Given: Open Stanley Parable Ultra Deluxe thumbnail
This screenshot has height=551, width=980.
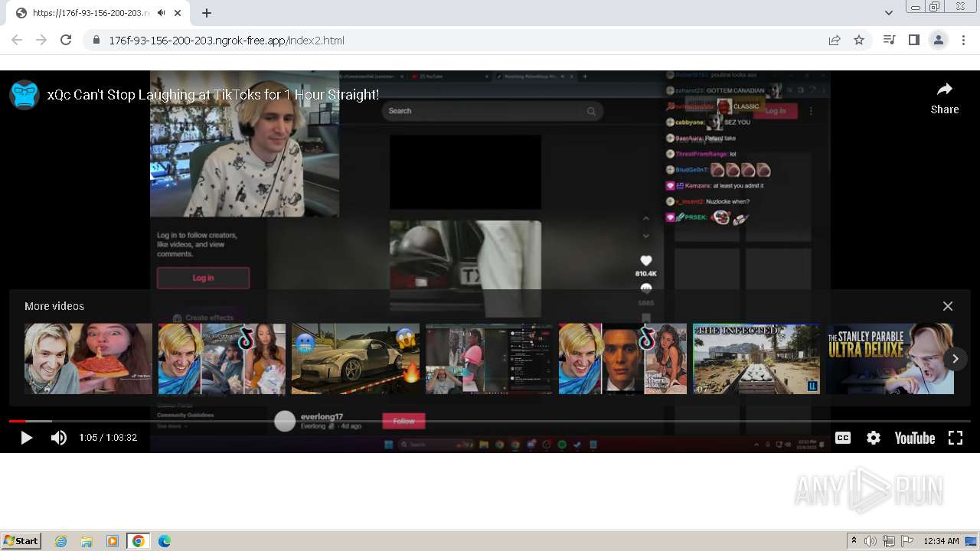Looking at the screenshot, I should (890, 359).
